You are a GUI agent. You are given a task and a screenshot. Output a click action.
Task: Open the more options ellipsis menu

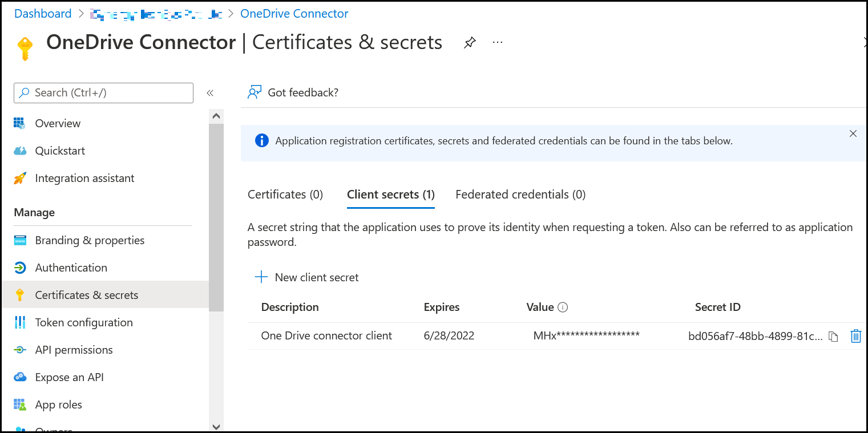point(498,42)
